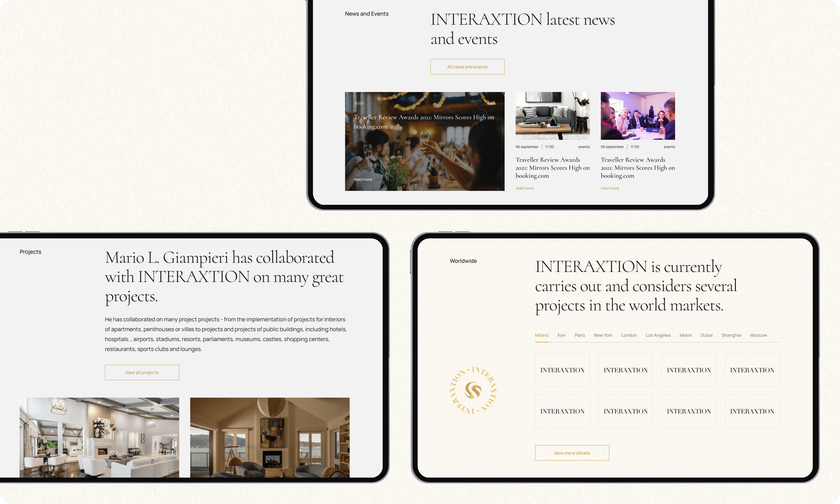840x504 pixels.
Task: Open the Paris city tab
Action: point(580,335)
